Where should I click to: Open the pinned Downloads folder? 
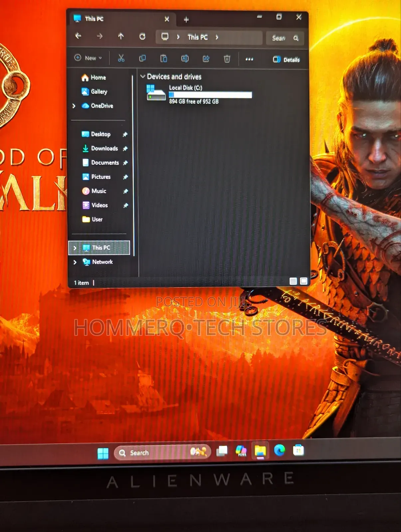coord(100,148)
